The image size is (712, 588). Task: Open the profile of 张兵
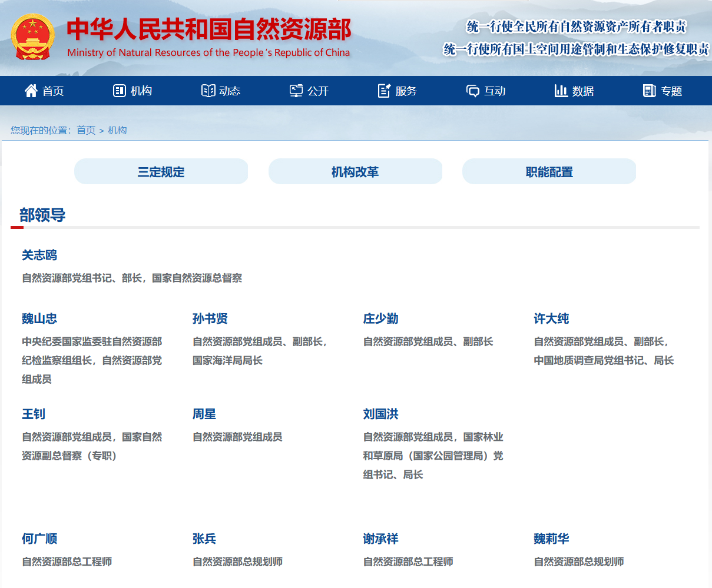[x=204, y=539]
